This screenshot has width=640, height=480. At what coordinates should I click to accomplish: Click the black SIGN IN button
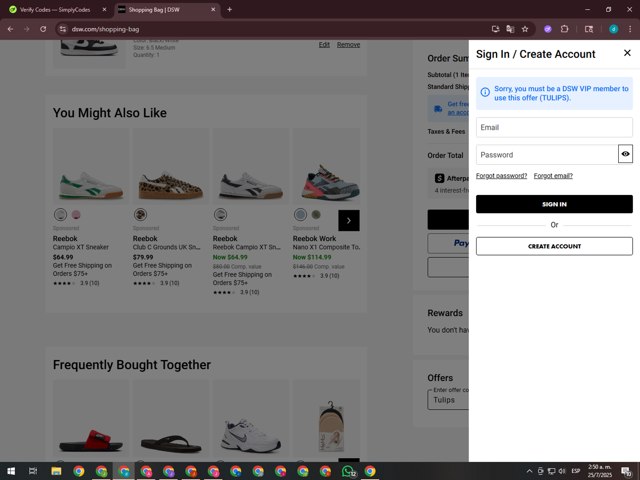pyautogui.click(x=554, y=204)
